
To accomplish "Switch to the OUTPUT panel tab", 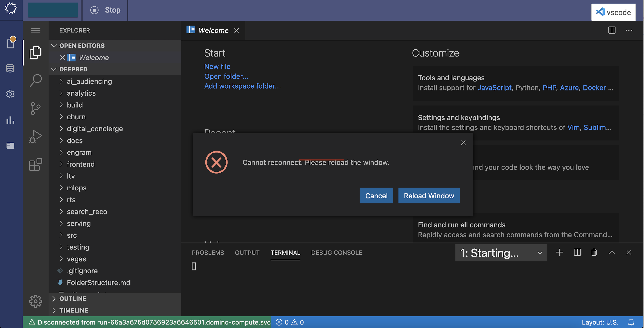I will pyautogui.click(x=247, y=253).
